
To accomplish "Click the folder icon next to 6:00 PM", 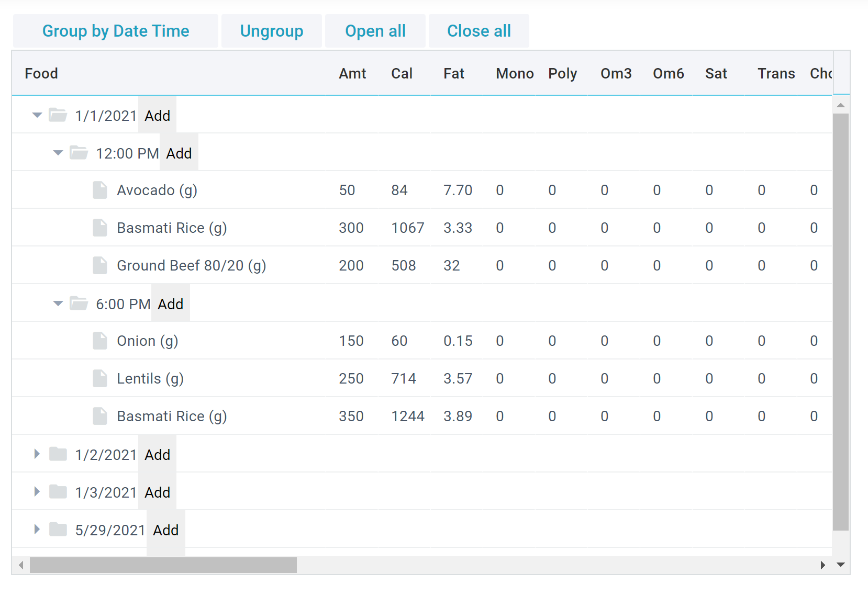I will [79, 303].
